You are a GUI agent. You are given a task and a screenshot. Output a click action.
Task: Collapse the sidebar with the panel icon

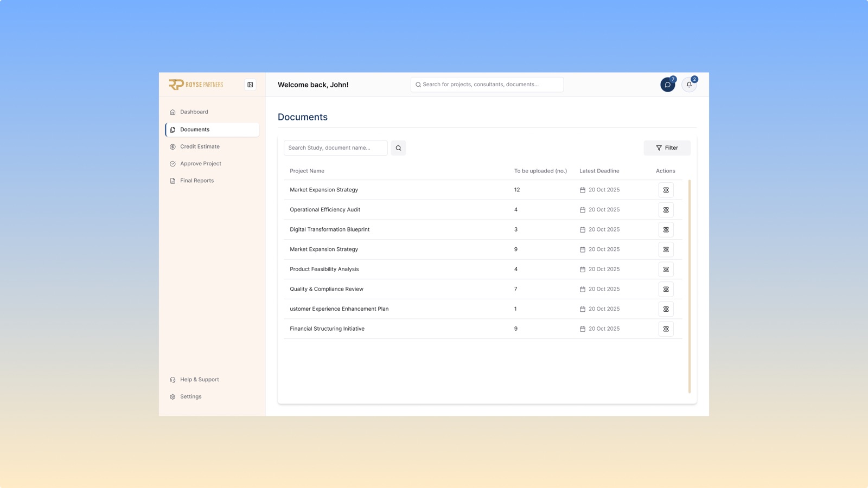click(x=250, y=85)
